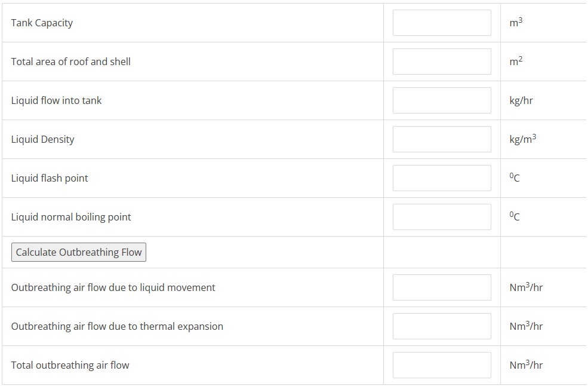588x386 pixels.
Task: Click the Liquid Density label
Action: (x=43, y=139)
